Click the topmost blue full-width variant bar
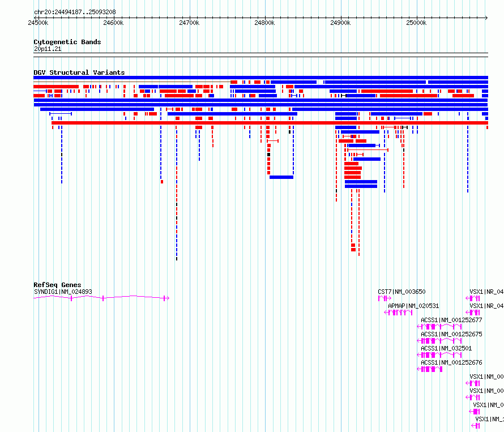Screen dimensions: 504x432 pyautogui.click(x=260, y=78)
